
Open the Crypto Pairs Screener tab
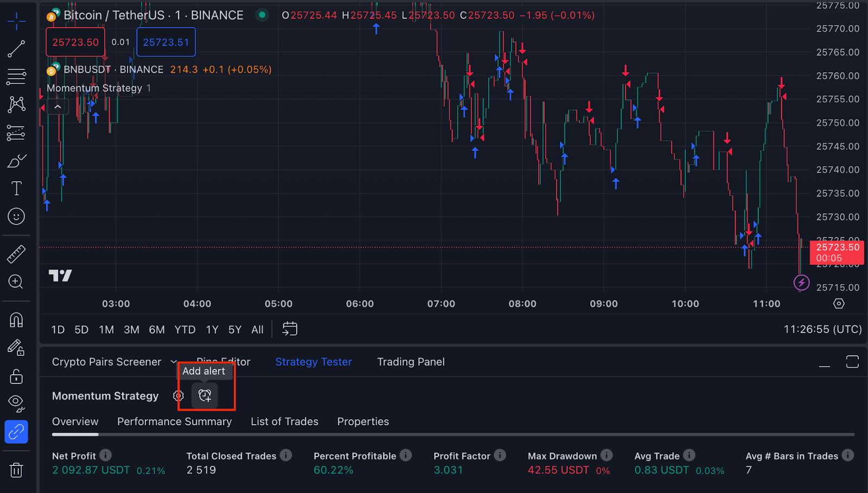pyautogui.click(x=106, y=362)
